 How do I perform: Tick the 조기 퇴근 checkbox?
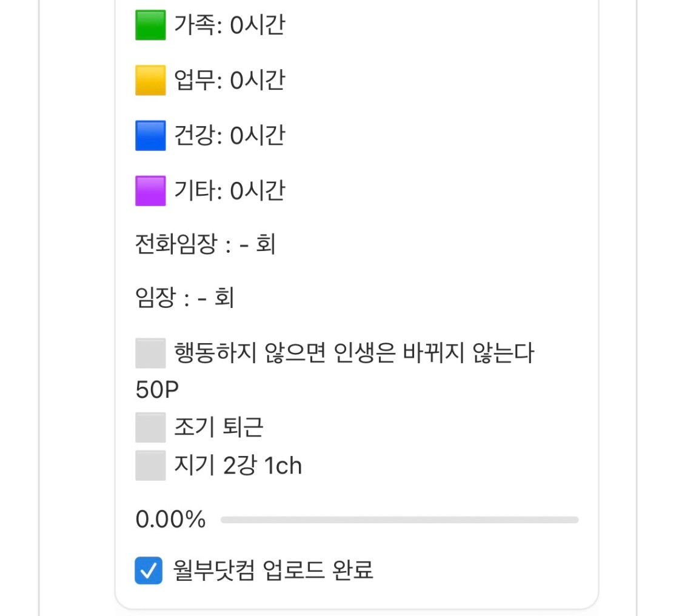150,428
